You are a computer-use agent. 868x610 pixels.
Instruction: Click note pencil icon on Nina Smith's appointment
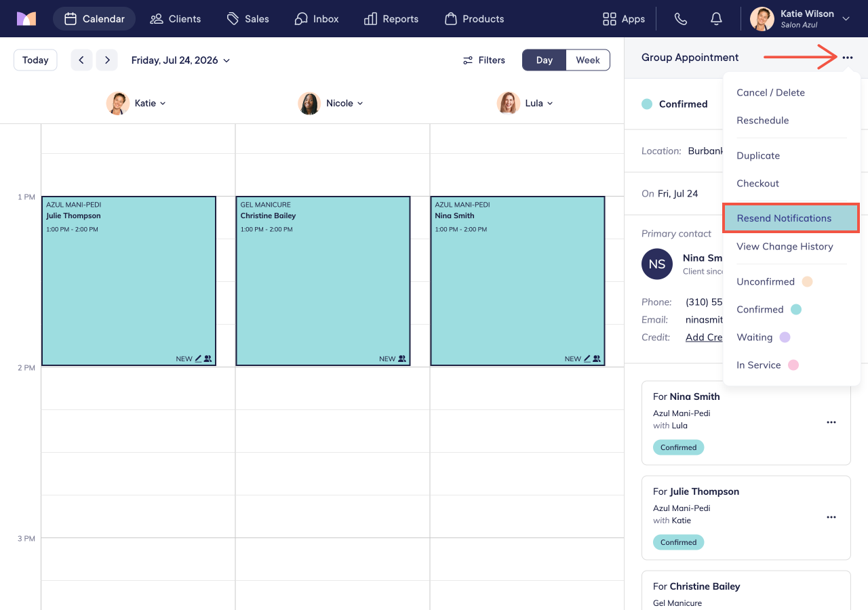pos(587,359)
